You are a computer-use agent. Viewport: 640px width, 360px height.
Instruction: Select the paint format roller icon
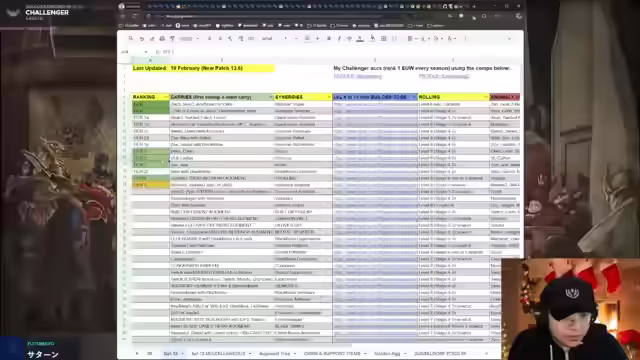pos(172,38)
